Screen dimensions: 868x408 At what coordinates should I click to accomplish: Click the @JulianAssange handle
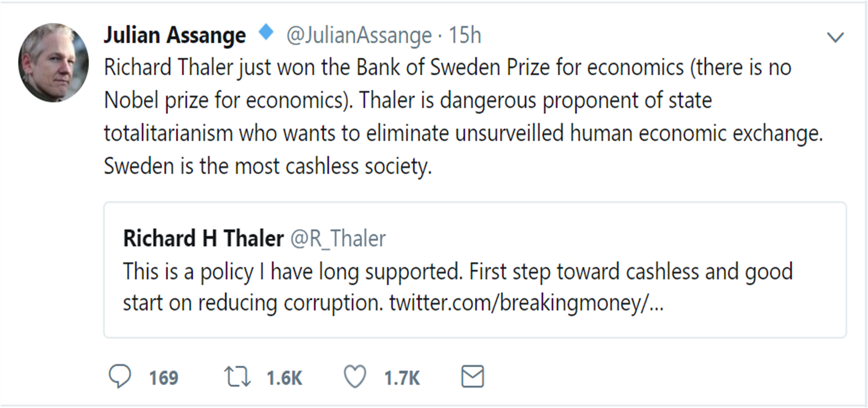[x=359, y=36]
